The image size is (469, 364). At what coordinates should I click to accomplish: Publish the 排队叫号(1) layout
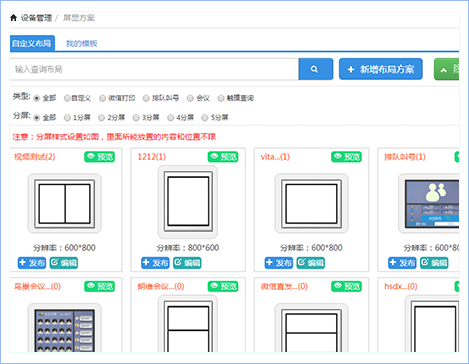click(x=402, y=263)
